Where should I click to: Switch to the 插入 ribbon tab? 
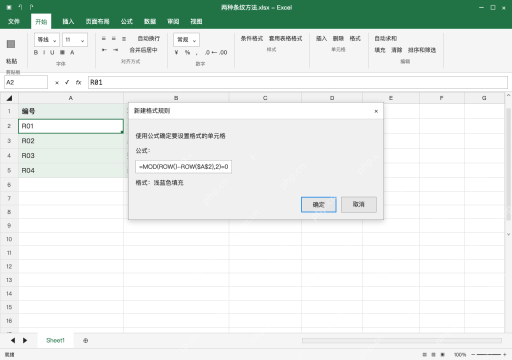point(68,22)
